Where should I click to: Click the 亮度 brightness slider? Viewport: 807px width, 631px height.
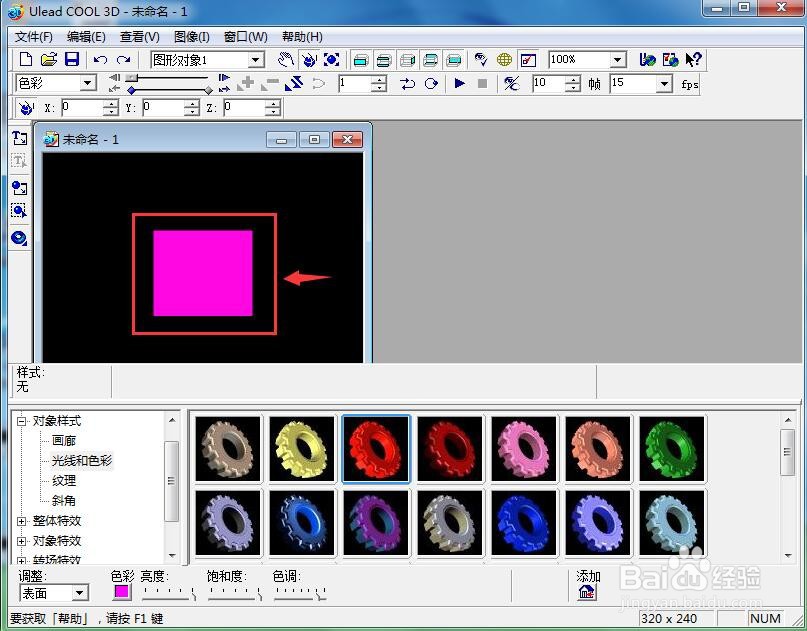pos(169,594)
